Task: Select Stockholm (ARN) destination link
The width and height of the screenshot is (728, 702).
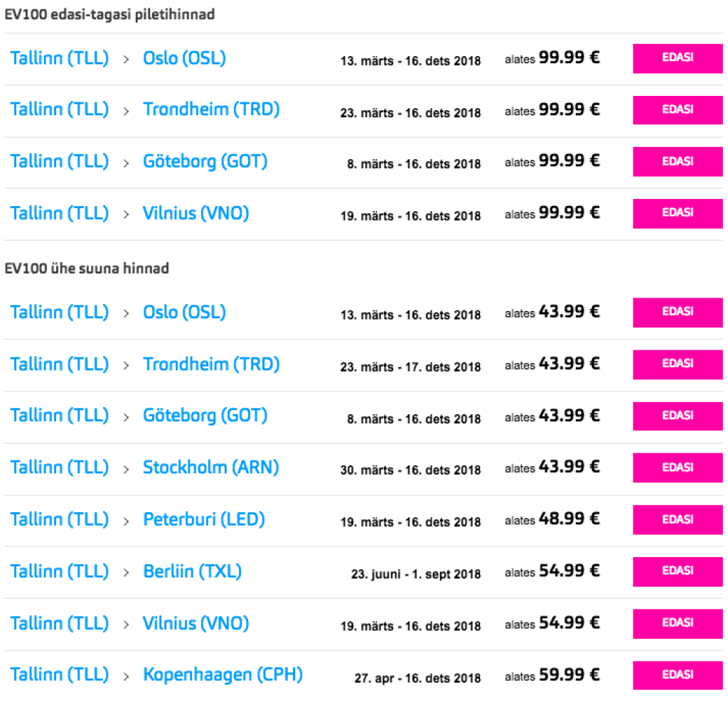Action: pyautogui.click(x=211, y=468)
